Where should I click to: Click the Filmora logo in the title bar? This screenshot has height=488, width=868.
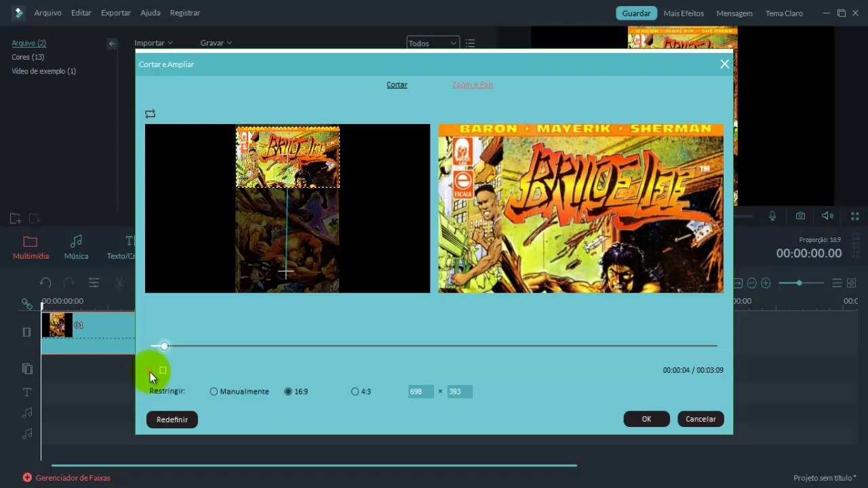(x=18, y=13)
